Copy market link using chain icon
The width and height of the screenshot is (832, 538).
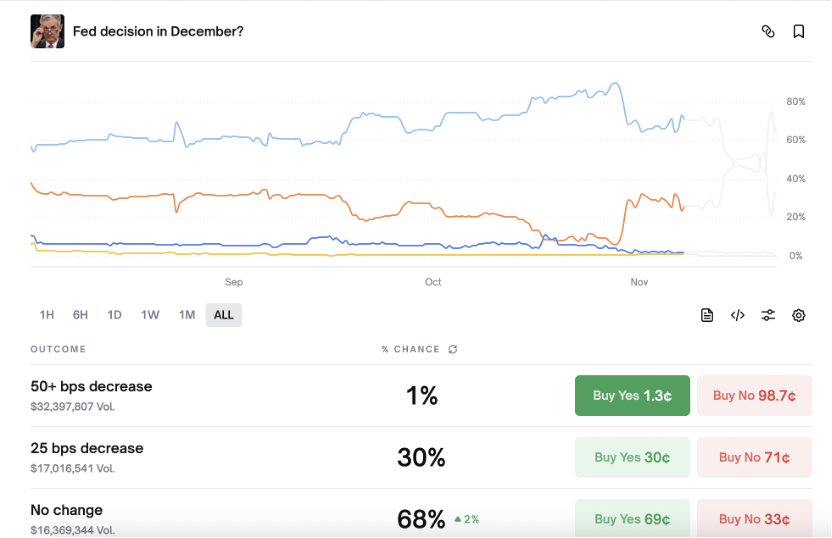(768, 31)
